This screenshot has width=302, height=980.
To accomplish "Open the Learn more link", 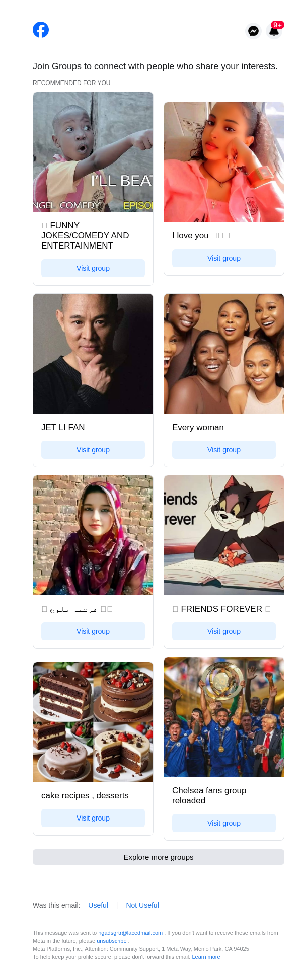I will point(206,957).
